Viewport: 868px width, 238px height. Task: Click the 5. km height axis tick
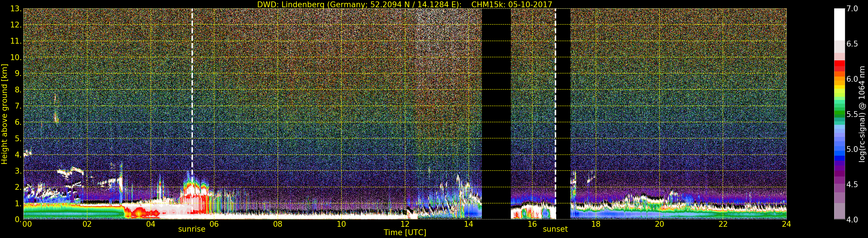(17, 139)
